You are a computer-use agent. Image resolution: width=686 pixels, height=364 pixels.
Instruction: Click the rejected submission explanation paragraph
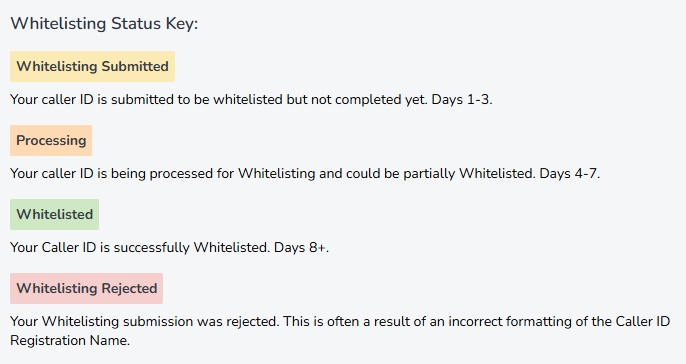tap(340, 331)
